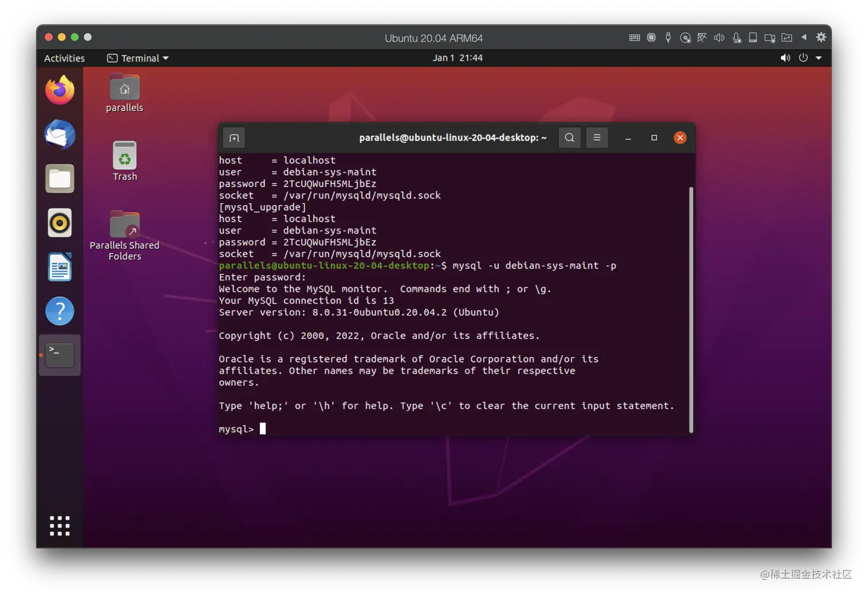This screenshot has height=596, width=868.
Task: Expand the Ubuntu system menu arrow
Action: pos(819,58)
